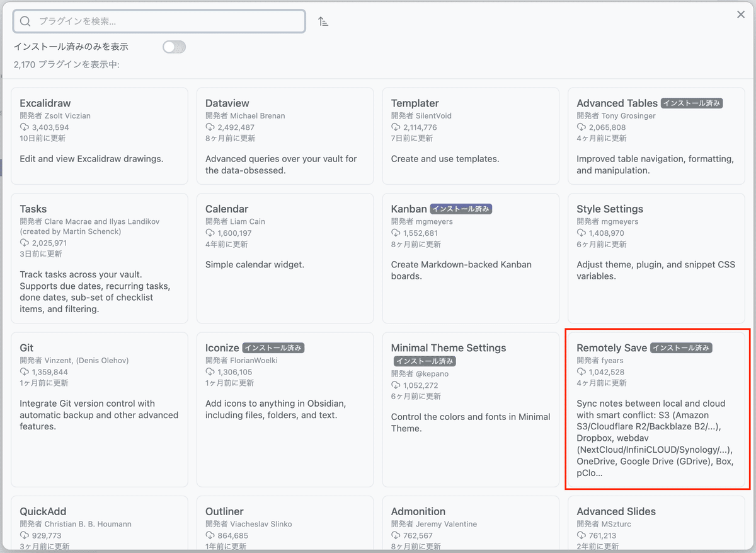Open the Dataview plugin card
Image resolution: width=756 pixels, height=553 pixels.
coord(285,136)
